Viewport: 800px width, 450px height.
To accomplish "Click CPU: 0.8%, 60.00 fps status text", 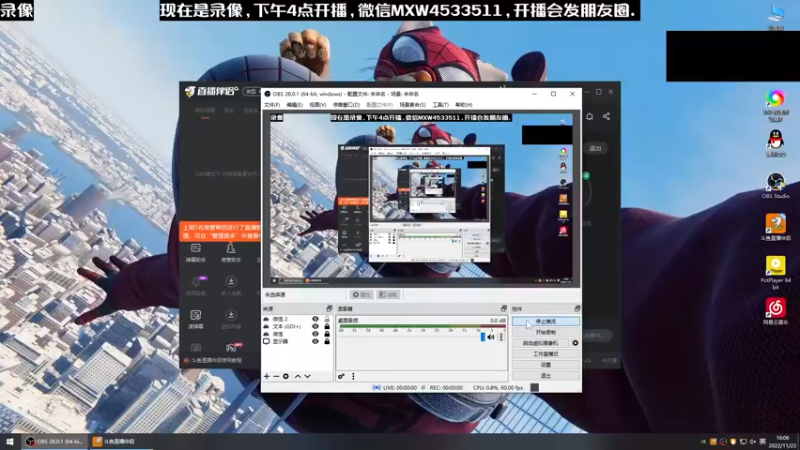I will coord(497,388).
